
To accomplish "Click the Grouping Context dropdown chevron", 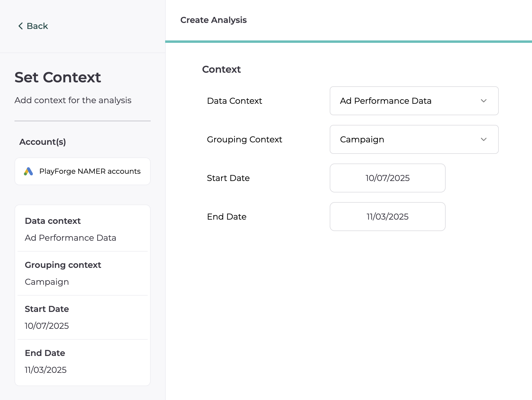I will [483, 139].
